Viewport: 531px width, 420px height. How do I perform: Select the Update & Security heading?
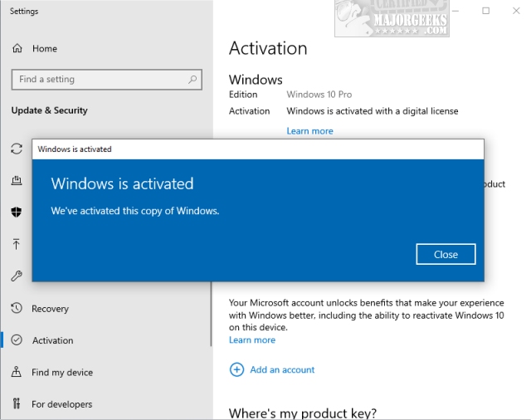pyautogui.click(x=50, y=110)
